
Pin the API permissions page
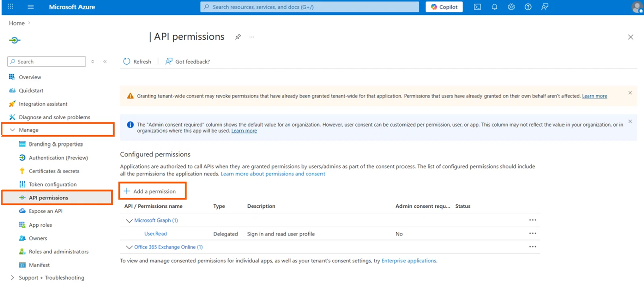pos(238,37)
